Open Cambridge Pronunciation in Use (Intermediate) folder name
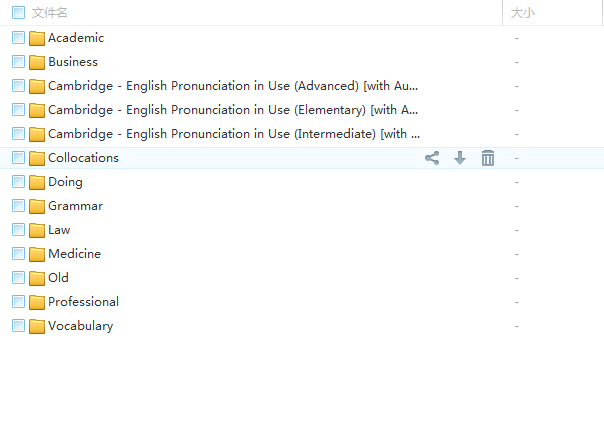The height and width of the screenshot is (426, 604). pos(234,134)
